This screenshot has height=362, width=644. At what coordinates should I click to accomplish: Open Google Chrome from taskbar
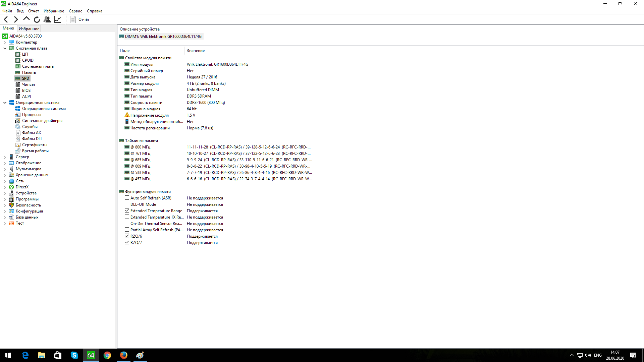point(107,355)
